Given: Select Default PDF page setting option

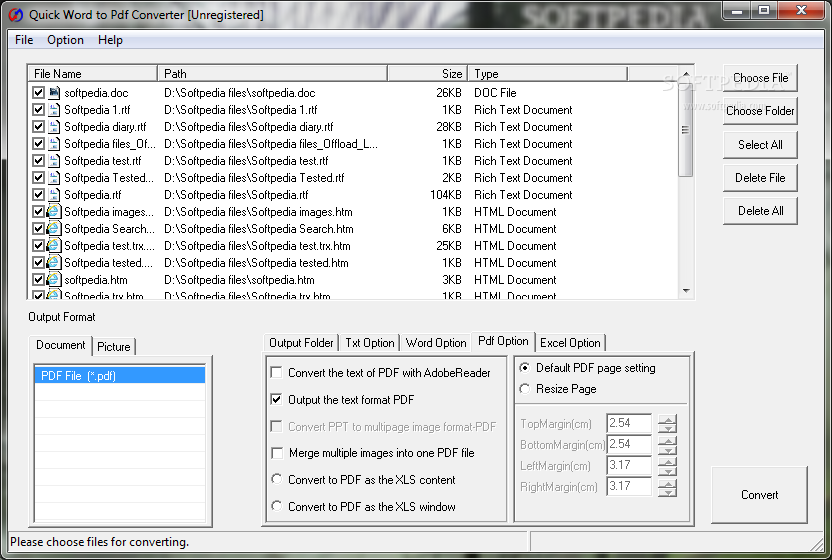Looking at the screenshot, I should 525,368.
